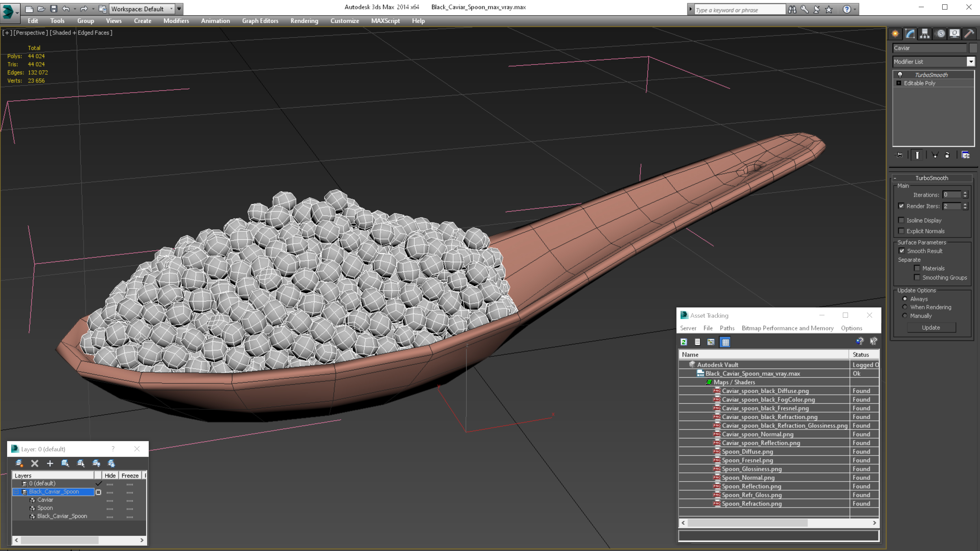Viewport: 980px width, 551px height.
Task: Click the Pin Stack icon
Action: pos(899,155)
